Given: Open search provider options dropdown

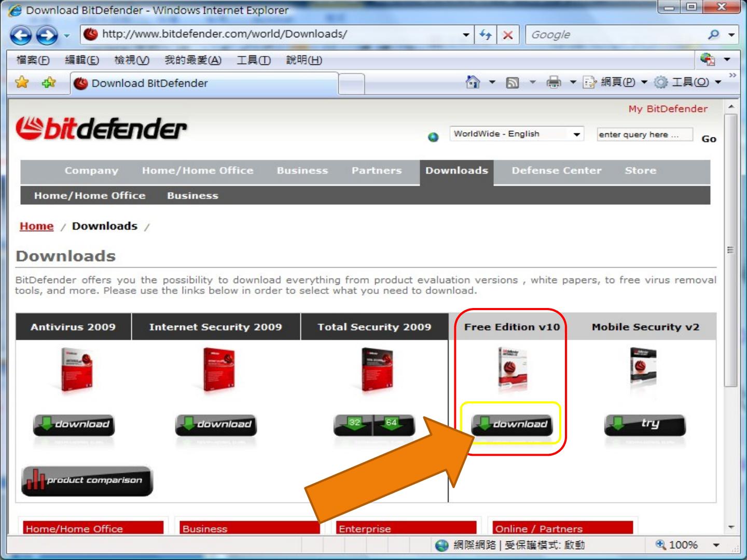Looking at the screenshot, I should click(731, 35).
